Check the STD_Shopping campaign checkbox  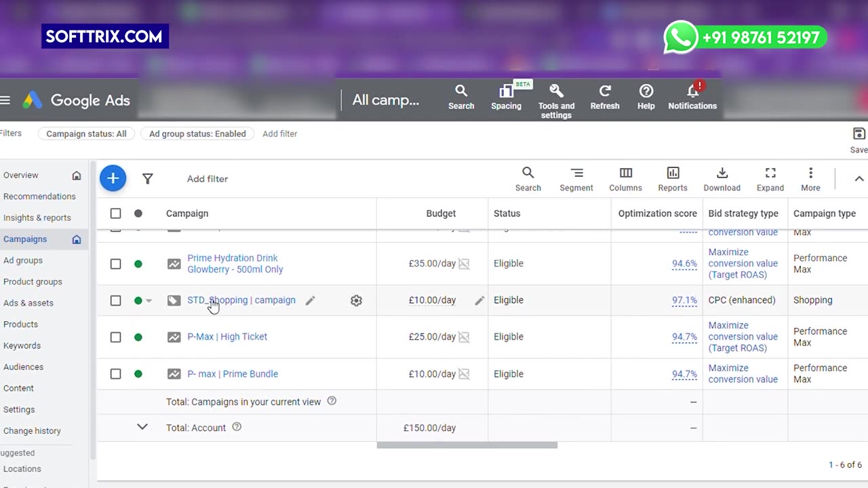[115, 300]
